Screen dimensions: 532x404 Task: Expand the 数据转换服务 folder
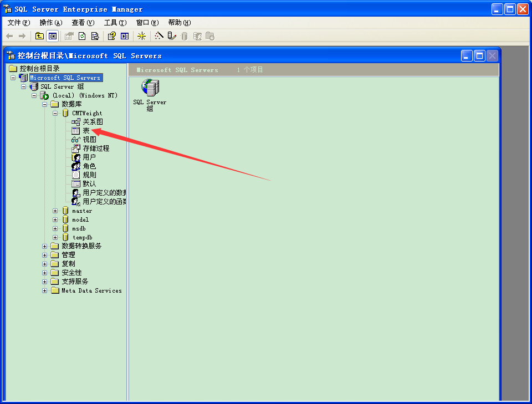[x=44, y=246]
